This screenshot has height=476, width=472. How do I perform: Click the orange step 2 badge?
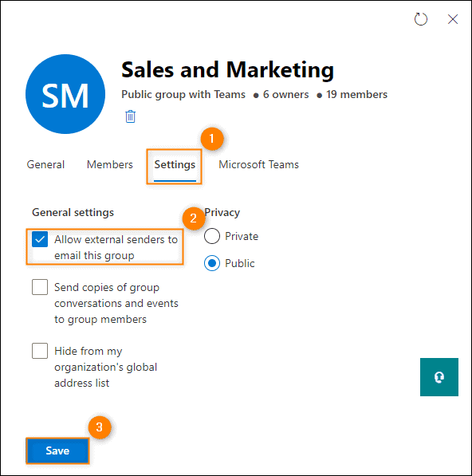click(x=194, y=218)
